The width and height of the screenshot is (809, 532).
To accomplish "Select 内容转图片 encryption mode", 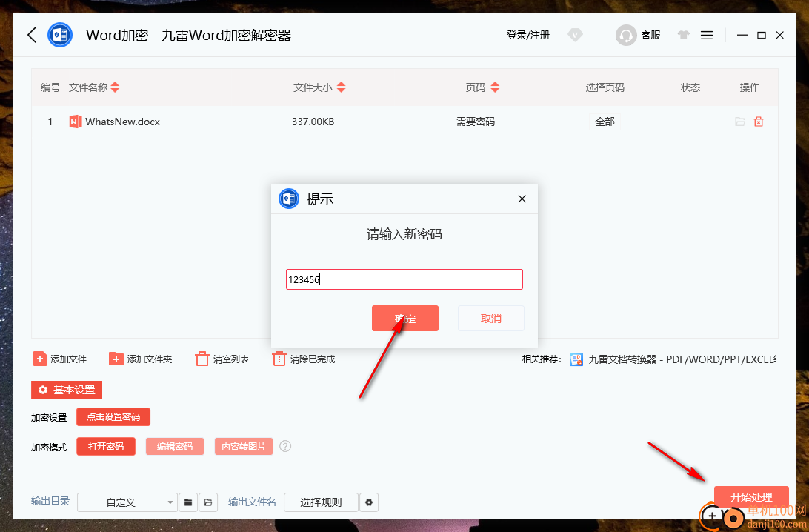I will [x=244, y=446].
